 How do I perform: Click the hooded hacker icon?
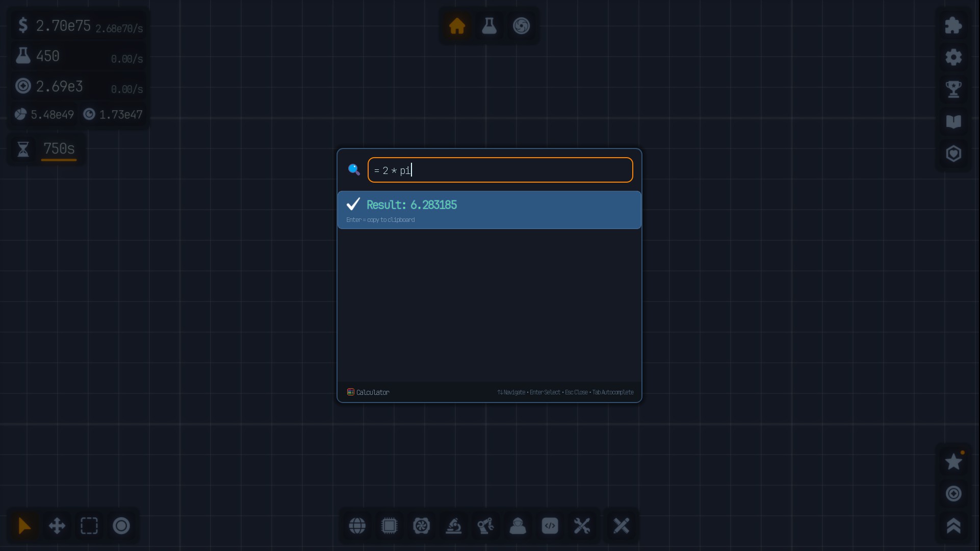point(518,526)
